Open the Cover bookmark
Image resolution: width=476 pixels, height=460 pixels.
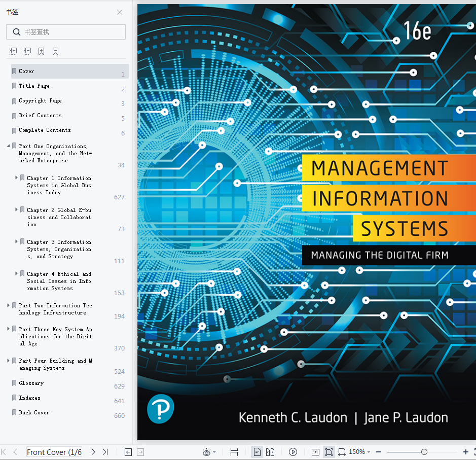tap(70, 72)
